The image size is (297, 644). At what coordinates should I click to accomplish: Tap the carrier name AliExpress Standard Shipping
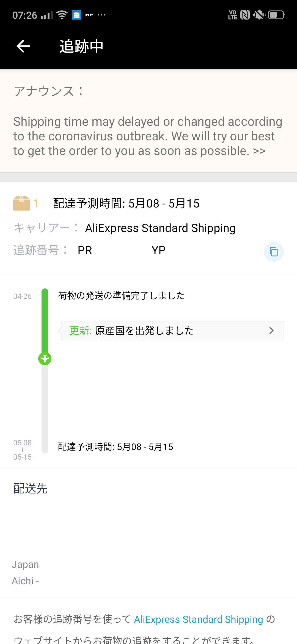[x=160, y=228]
